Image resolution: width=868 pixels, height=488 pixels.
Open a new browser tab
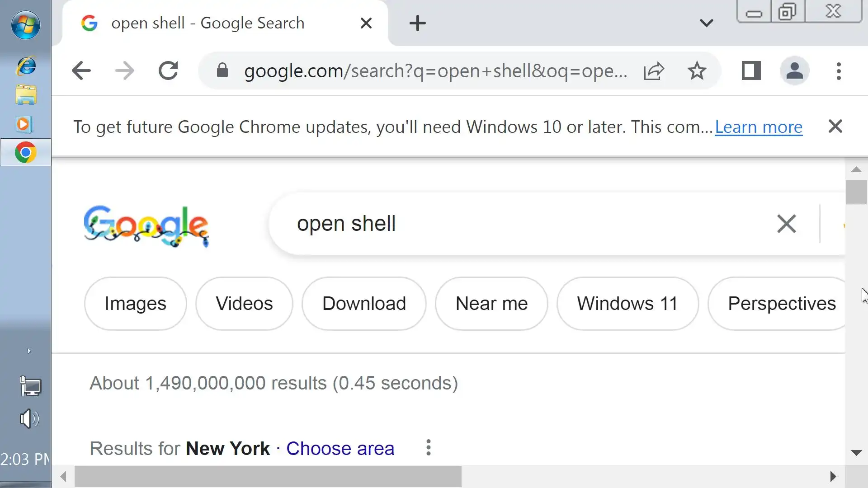click(417, 23)
